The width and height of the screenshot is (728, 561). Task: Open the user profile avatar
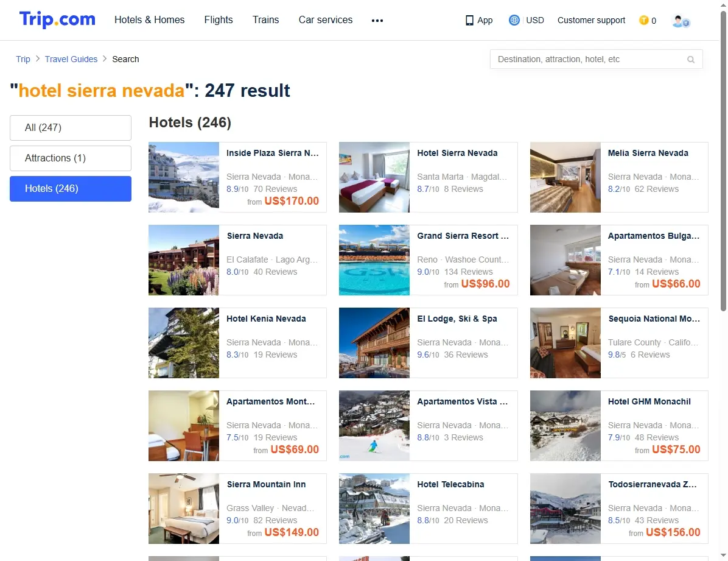(x=681, y=21)
